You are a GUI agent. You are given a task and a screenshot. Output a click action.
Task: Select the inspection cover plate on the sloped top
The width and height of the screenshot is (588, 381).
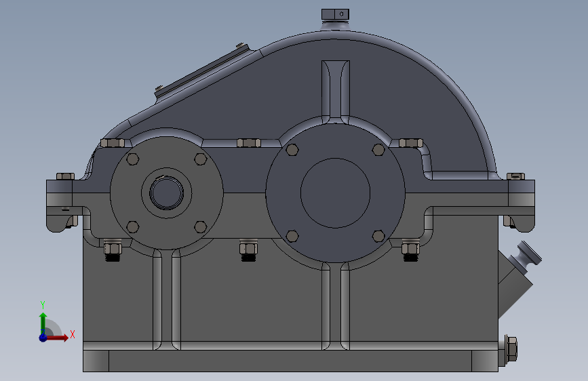pos(203,73)
